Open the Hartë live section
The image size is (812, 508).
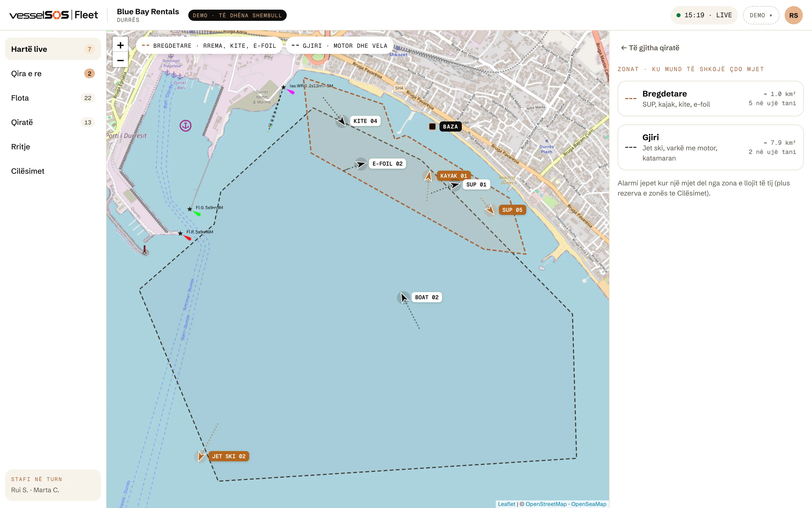click(x=53, y=49)
